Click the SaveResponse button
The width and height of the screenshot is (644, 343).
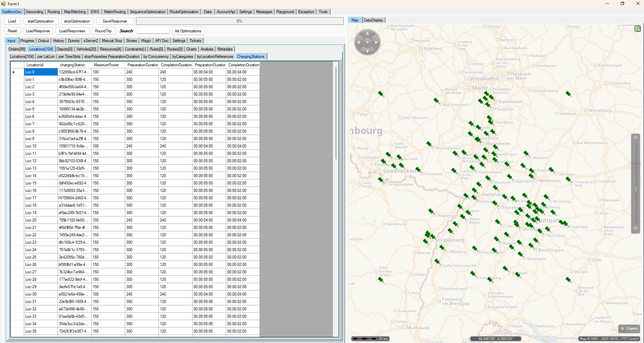(x=115, y=21)
